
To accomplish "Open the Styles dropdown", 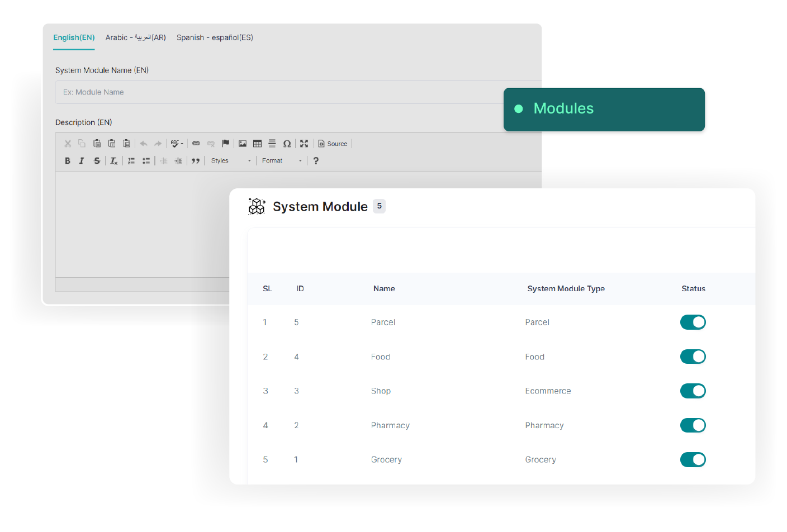I will (x=230, y=161).
